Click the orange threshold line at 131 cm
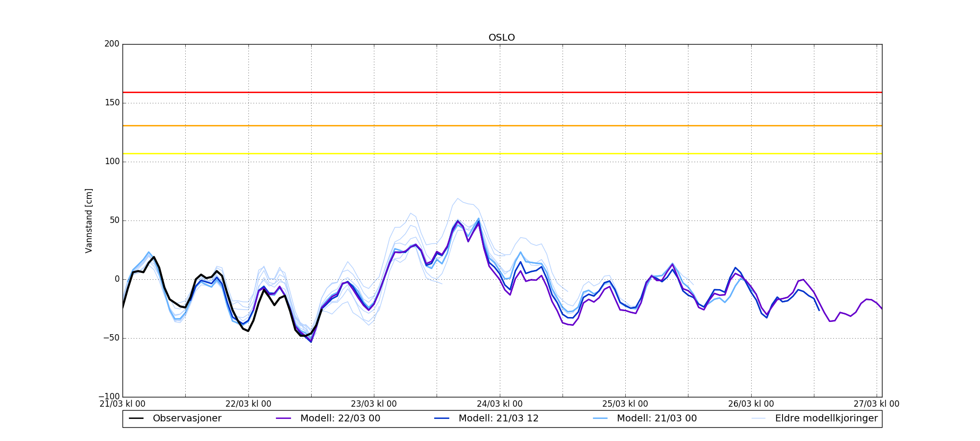The width and height of the screenshot is (980, 441). point(502,126)
